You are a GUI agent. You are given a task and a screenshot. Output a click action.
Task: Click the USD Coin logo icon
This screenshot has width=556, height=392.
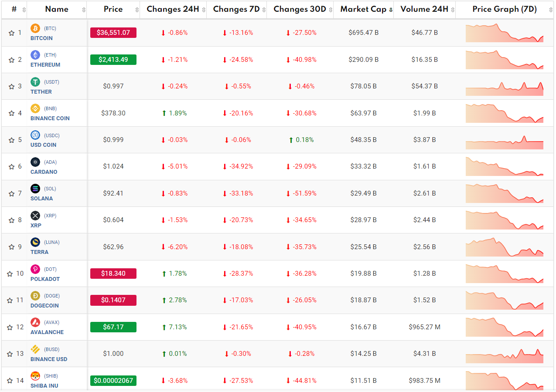click(x=35, y=135)
